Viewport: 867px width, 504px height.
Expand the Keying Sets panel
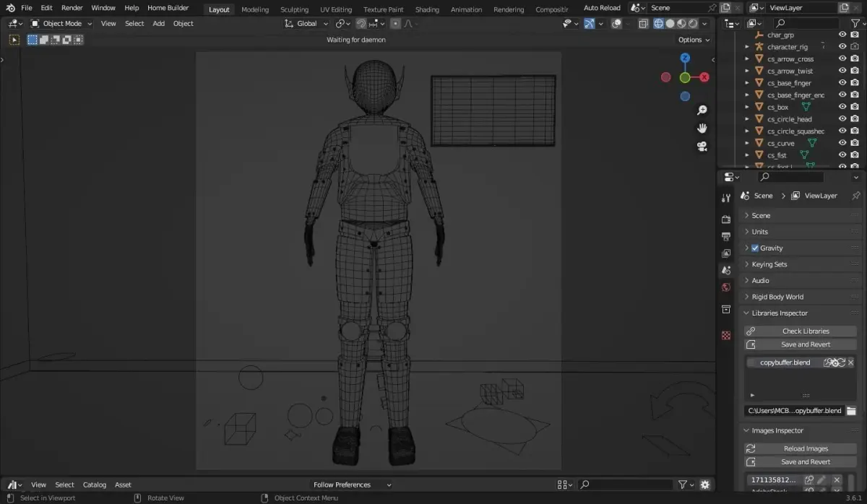click(x=801, y=264)
